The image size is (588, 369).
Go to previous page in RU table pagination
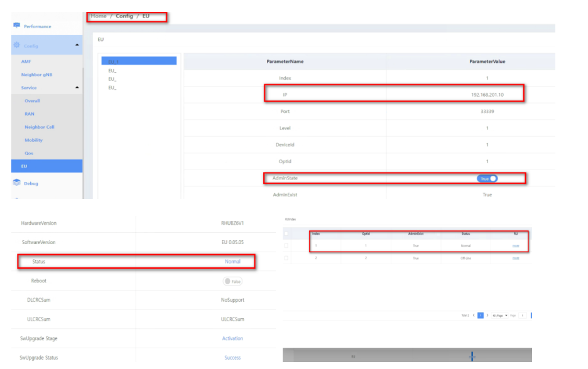[474, 315]
